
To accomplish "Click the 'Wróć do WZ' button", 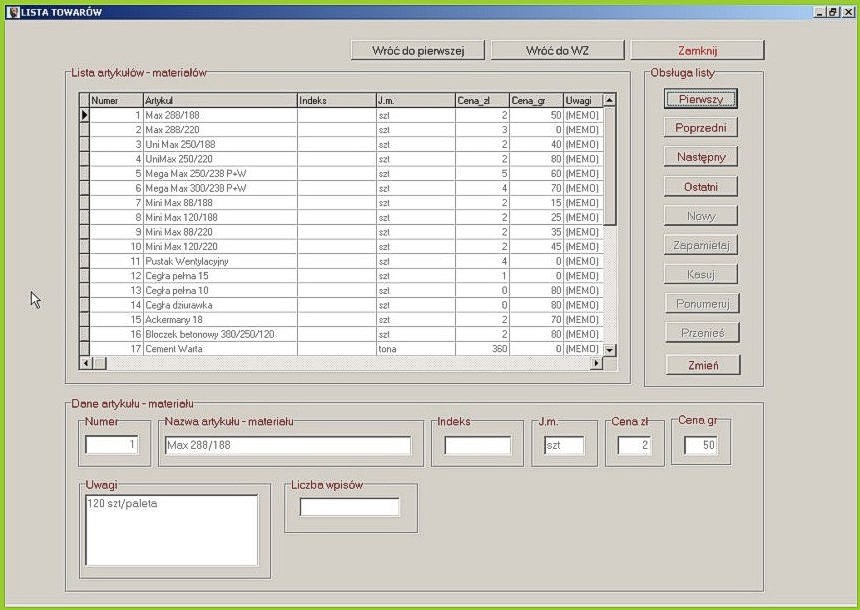I will click(557, 50).
